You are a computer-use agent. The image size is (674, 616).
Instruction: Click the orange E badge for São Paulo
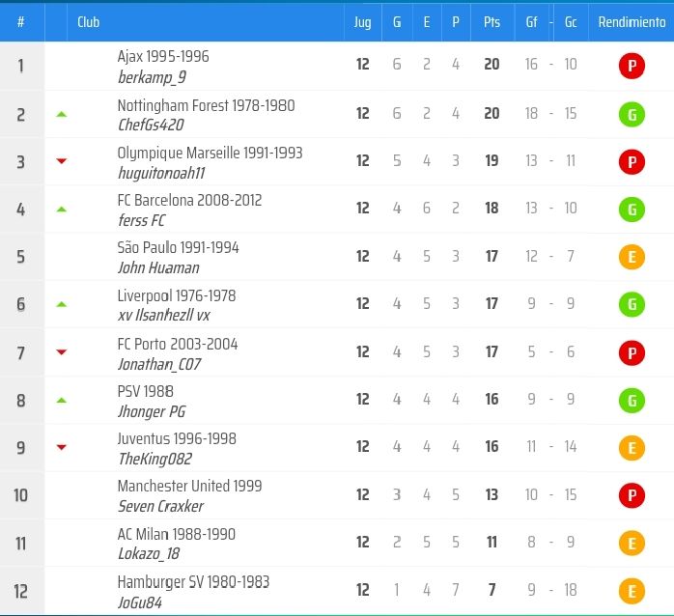pyautogui.click(x=631, y=257)
